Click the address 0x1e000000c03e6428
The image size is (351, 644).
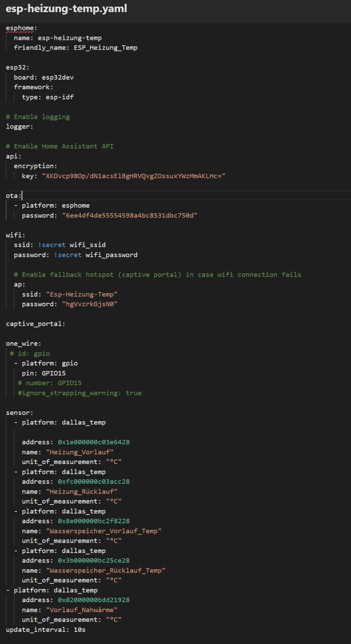point(94,442)
